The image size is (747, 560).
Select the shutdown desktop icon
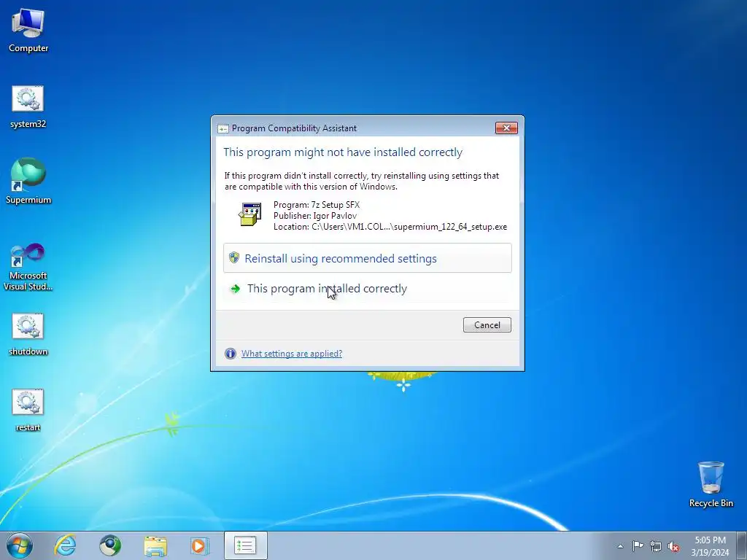click(x=28, y=334)
